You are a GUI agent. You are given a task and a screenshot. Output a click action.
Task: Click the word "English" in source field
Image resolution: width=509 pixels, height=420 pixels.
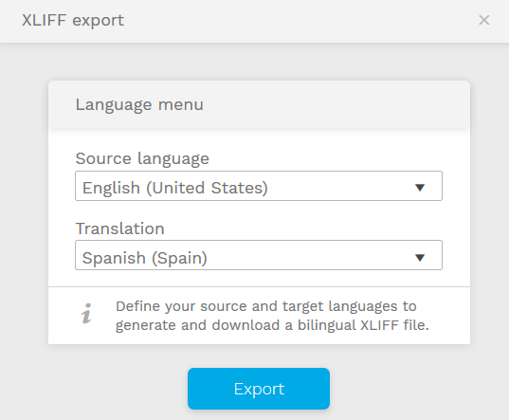click(111, 188)
